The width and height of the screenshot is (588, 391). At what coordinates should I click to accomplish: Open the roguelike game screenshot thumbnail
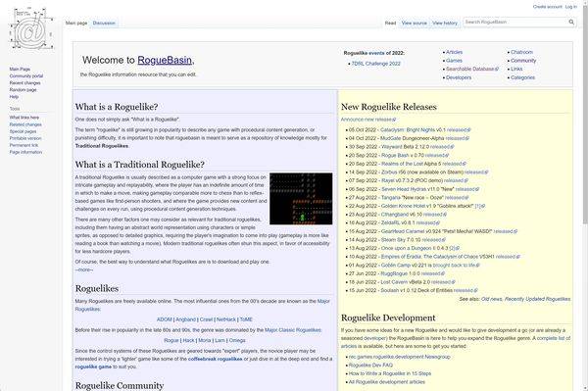click(x=301, y=199)
